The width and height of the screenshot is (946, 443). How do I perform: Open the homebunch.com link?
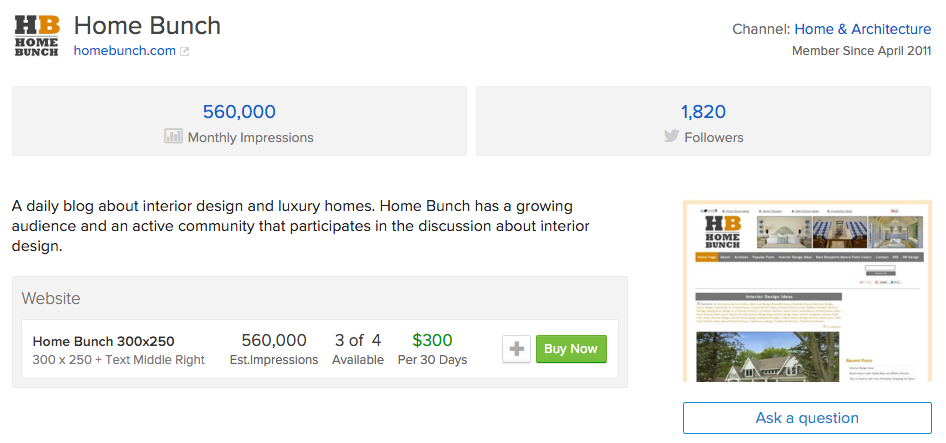(124, 51)
